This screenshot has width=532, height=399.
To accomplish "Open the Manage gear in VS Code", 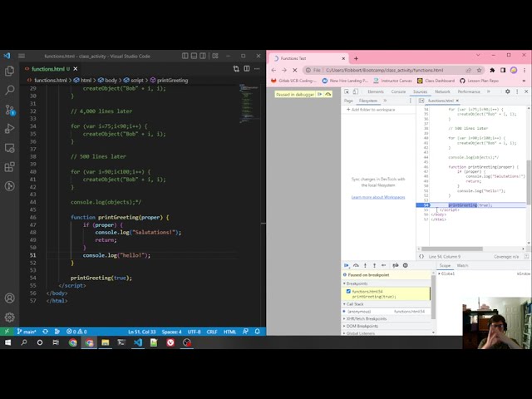I will coord(9,318).
